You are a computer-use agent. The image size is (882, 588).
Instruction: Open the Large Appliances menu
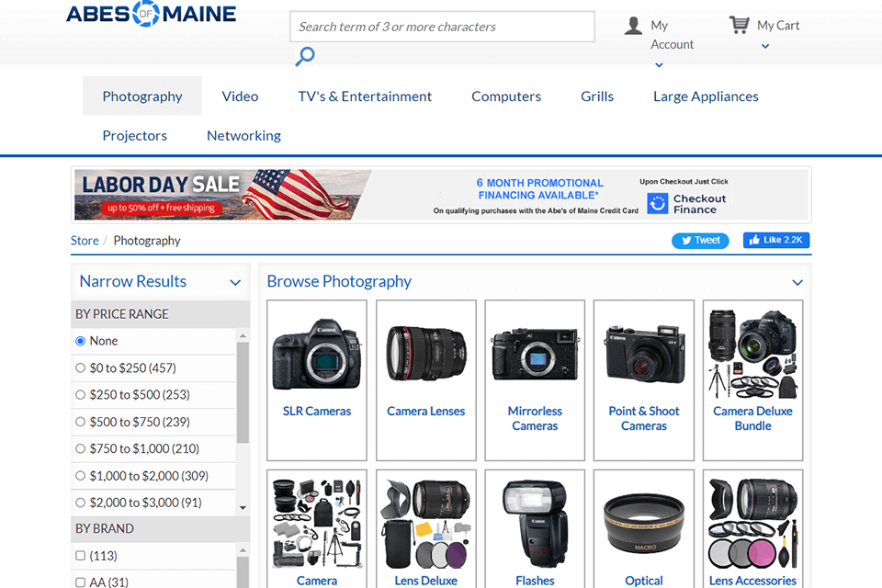[706, 96]
